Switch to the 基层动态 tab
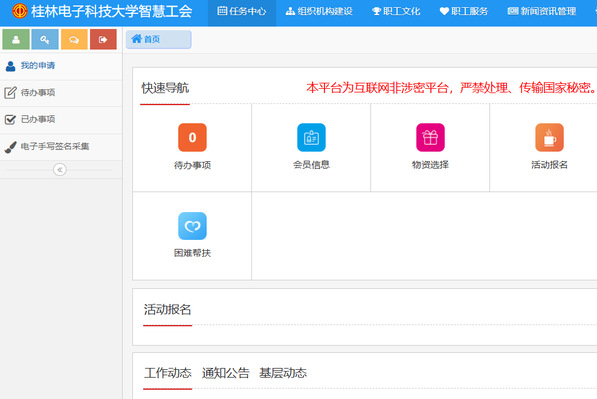Image resolution: width=597 pixels, height=399 pixels. click(283, 373)
